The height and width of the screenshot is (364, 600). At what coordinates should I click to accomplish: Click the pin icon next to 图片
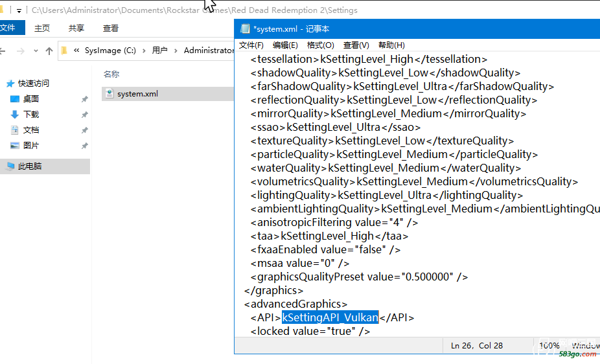point(85,146)
